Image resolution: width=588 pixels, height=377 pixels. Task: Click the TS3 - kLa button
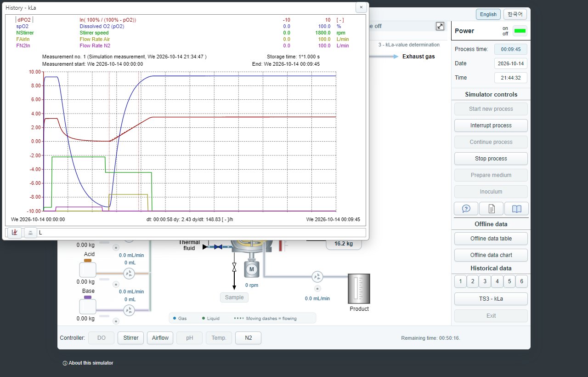(491, 299)
